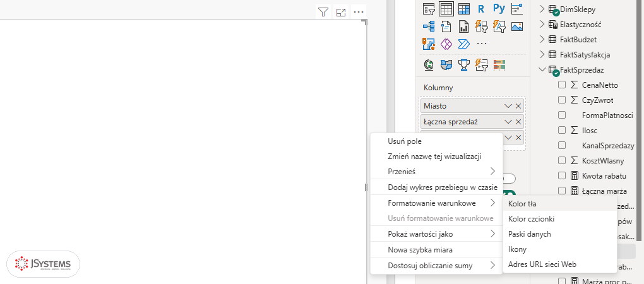The width and height of the screenshot is (644, 284).
Task: Select the Table visualization icon
Action: click(x=446, y=9)
